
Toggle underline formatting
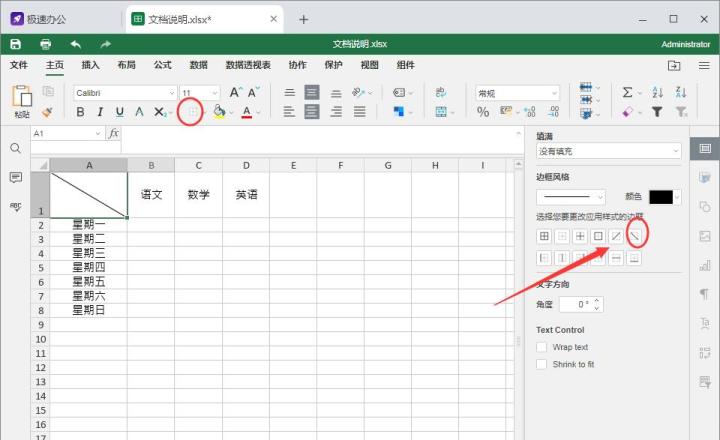click(x=120, y=112)
